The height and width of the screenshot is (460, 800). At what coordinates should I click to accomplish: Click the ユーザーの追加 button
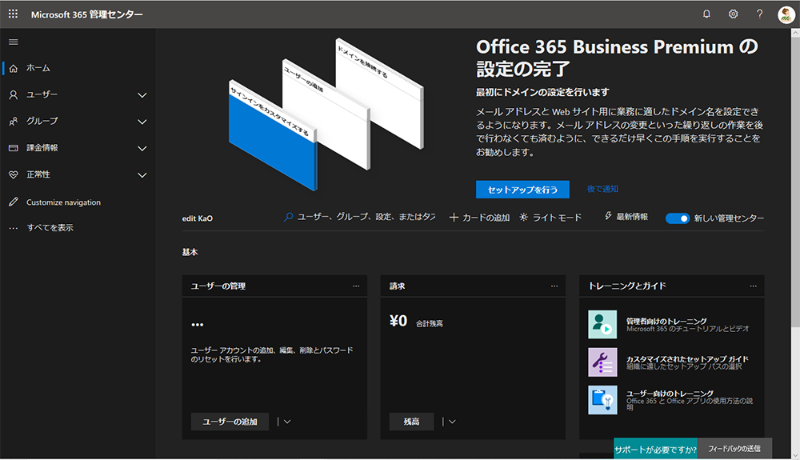230,422
